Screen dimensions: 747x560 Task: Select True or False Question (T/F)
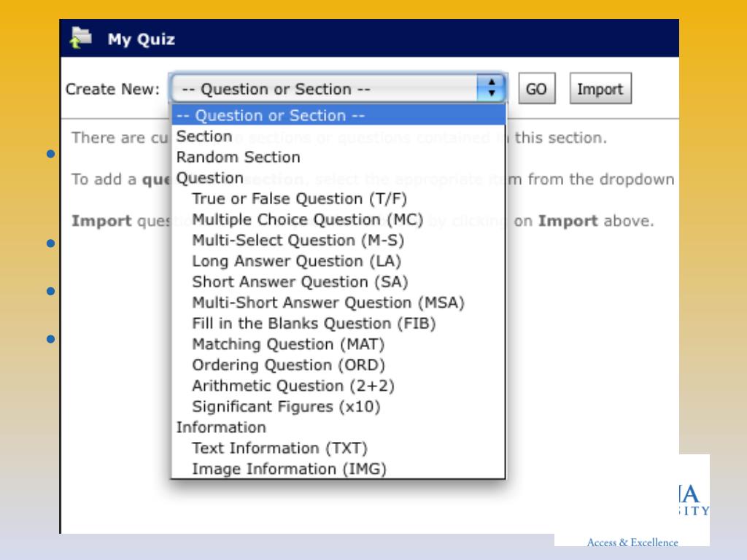338,198
